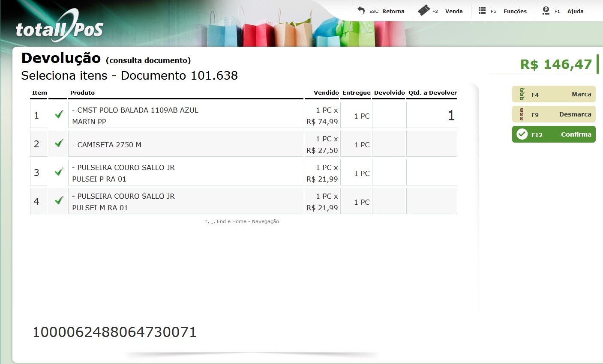Click the F9 Desmarca button

pyautogui.click(x=554, y=114)
